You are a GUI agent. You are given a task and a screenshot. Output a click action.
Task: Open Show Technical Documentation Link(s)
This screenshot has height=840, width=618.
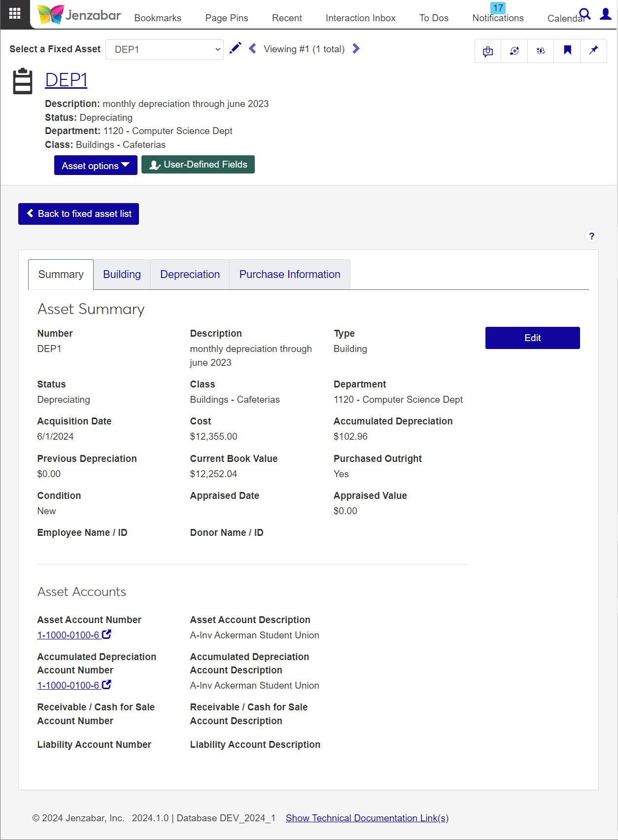click(x=367, y=818)
